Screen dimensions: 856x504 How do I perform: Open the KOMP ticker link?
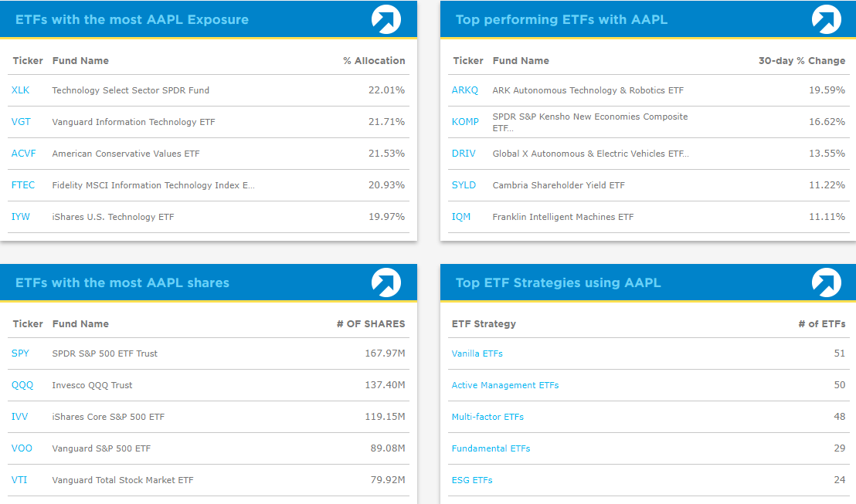pos(465,122)
